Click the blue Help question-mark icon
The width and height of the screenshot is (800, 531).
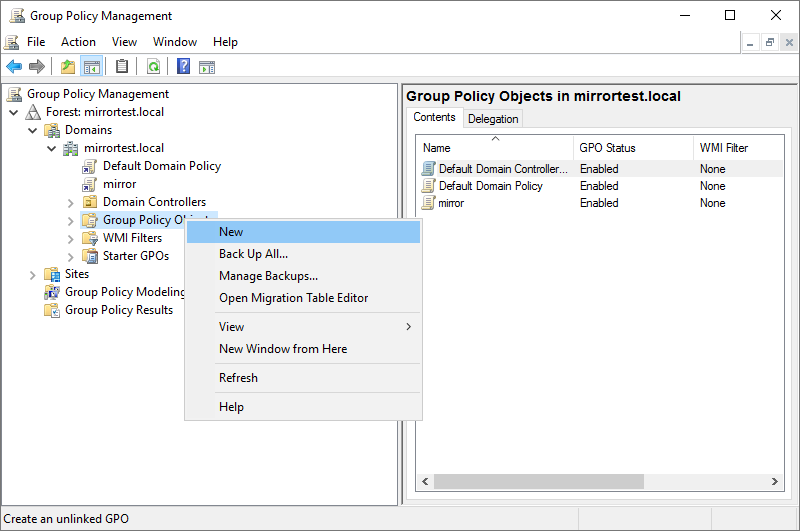pos(183,66)
